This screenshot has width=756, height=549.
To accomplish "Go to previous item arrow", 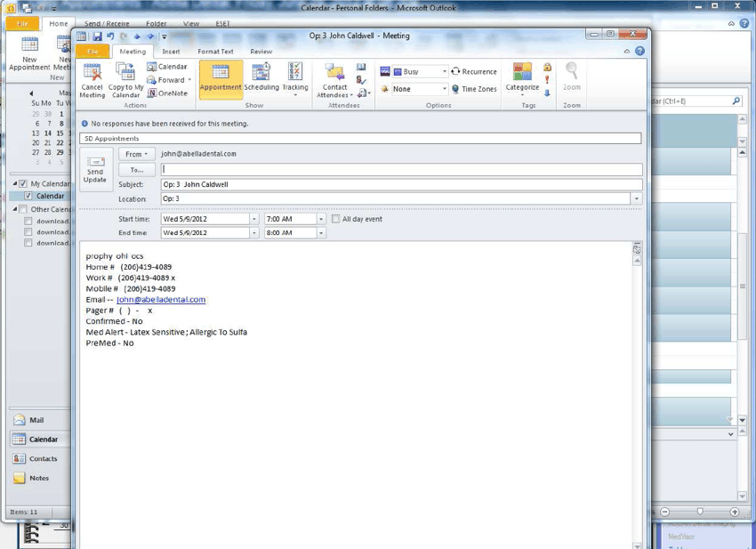I will 137,36.
